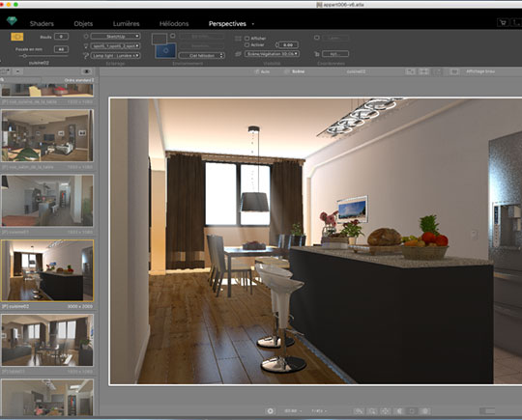Click the fourth tool icon in bottom bar
522x420 pixels.
click(398, 411)
